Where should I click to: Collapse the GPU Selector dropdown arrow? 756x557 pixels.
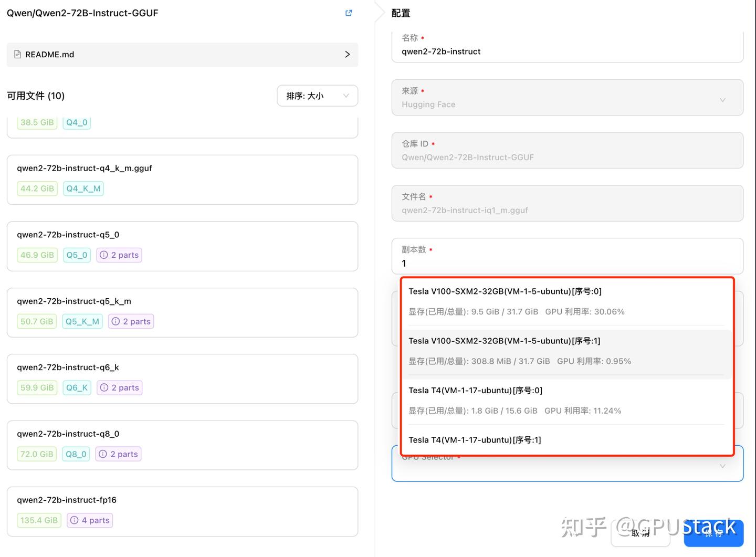point(722,466)
